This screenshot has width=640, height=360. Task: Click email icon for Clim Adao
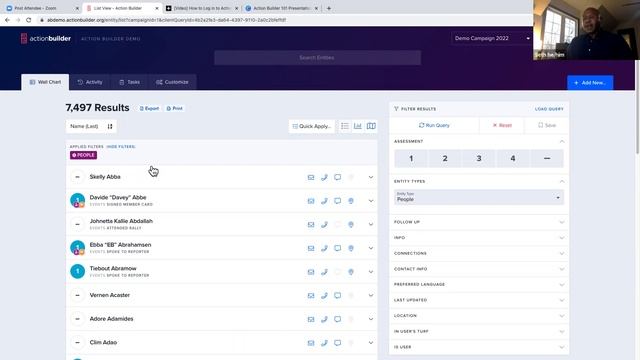(311, 343)
